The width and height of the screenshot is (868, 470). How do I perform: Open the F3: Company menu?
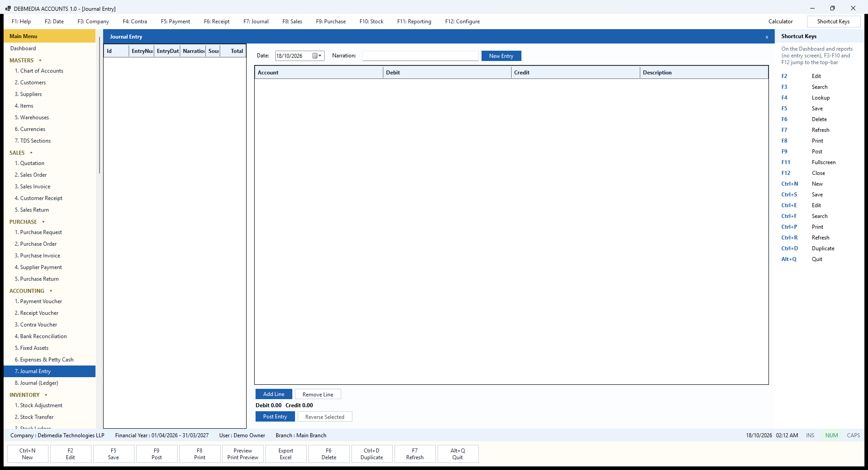[x=93, y=22]
